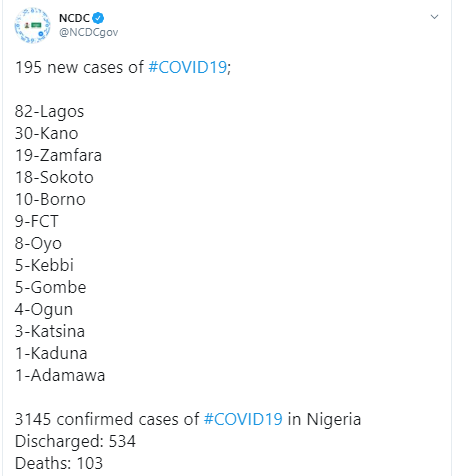Select the 1-Adamawa line

(x=60, y=375)
